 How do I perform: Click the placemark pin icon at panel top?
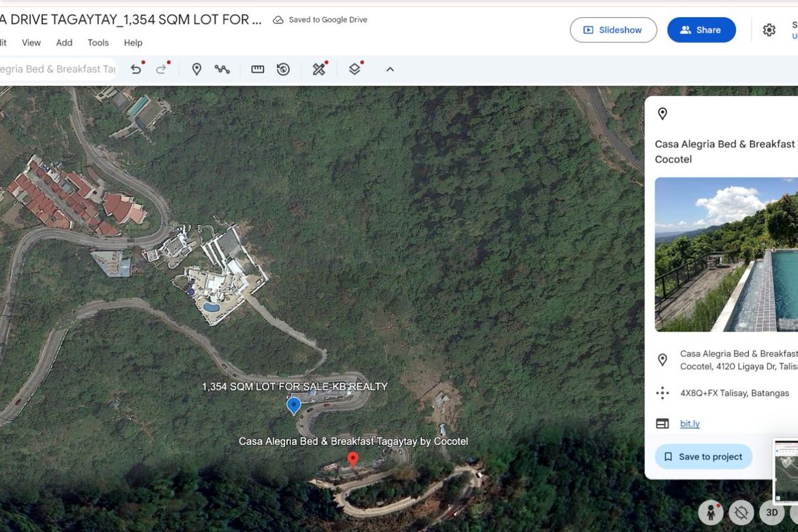(662, 113)
